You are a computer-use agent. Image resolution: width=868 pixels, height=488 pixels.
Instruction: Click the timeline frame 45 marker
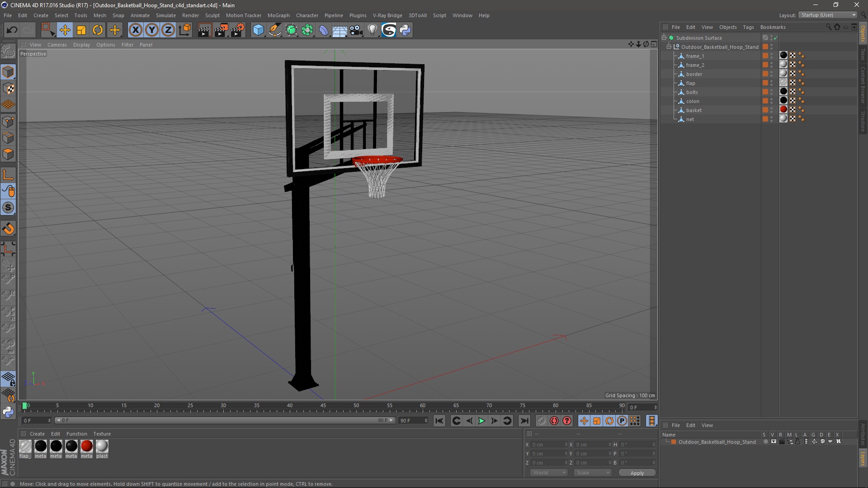click(323, 406)
